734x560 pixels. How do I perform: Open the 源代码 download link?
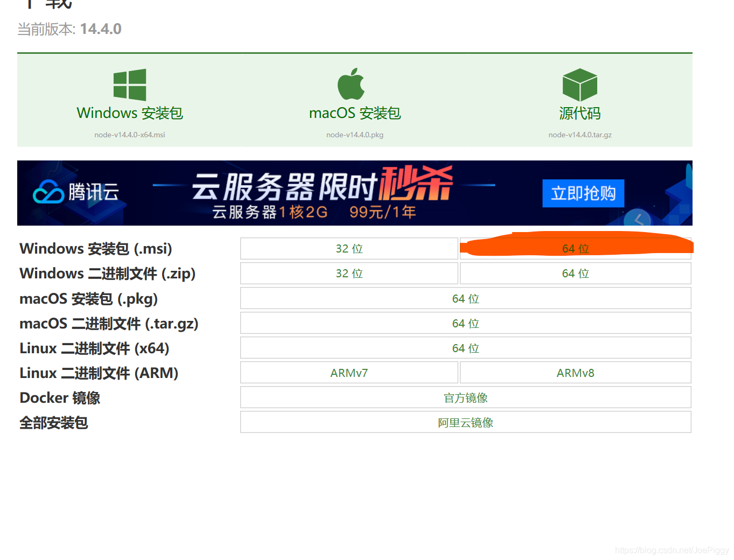pos(580,113)
